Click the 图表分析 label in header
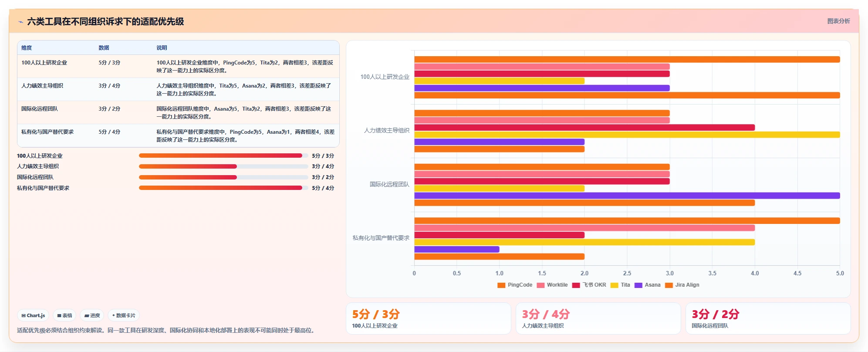This screenshot has height=352, width=868. (838, 21)
